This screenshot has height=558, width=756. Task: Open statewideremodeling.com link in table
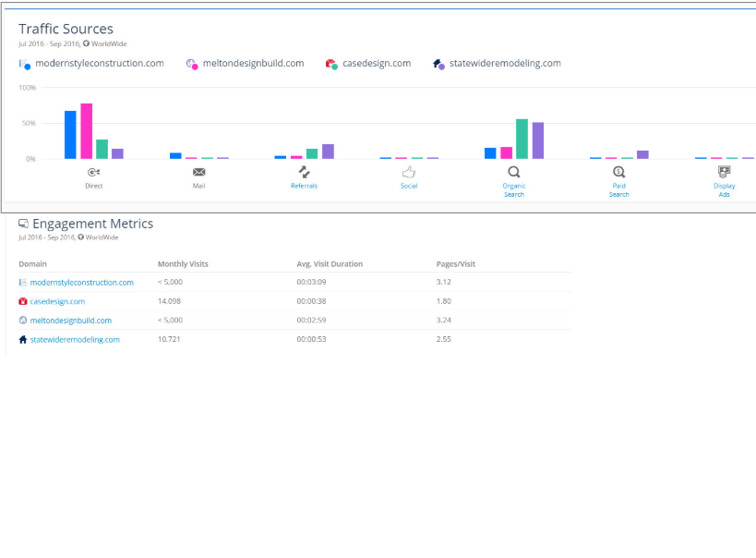[75, 339]
